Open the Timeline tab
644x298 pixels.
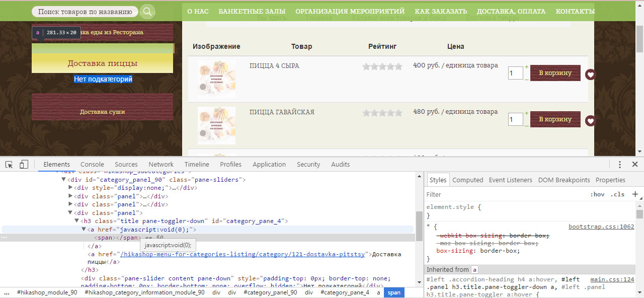197,165
